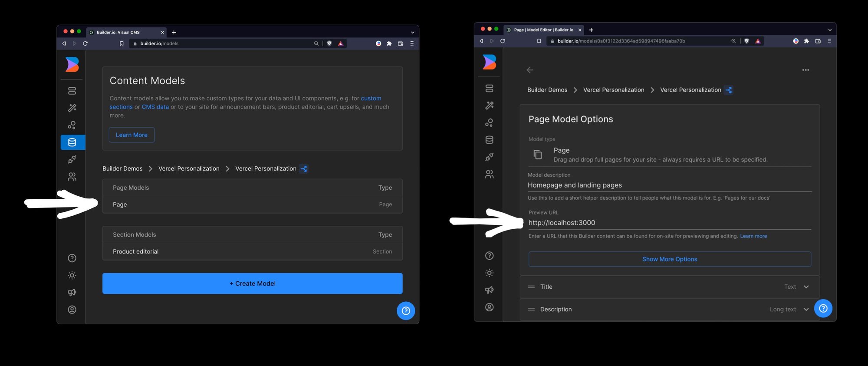The image size is (868, 366).
Task: Click Brave shield icon in left window toolbar
Action: tap(329, 43)
